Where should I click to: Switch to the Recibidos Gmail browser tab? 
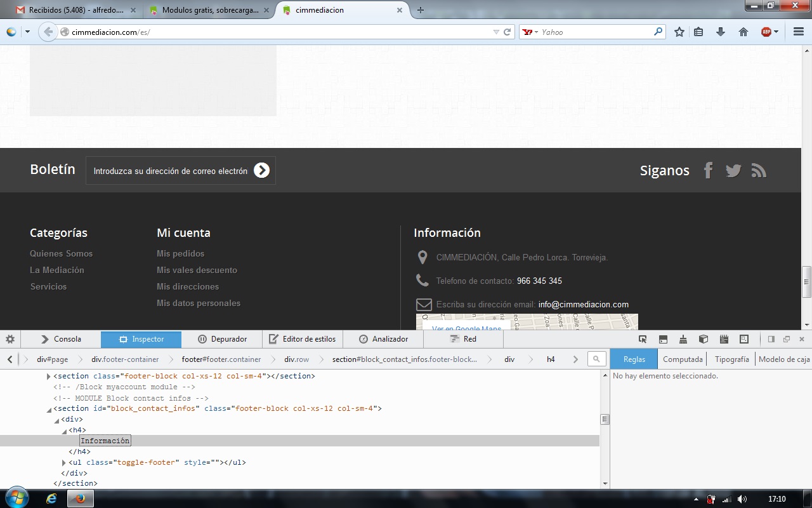(74, 10)
